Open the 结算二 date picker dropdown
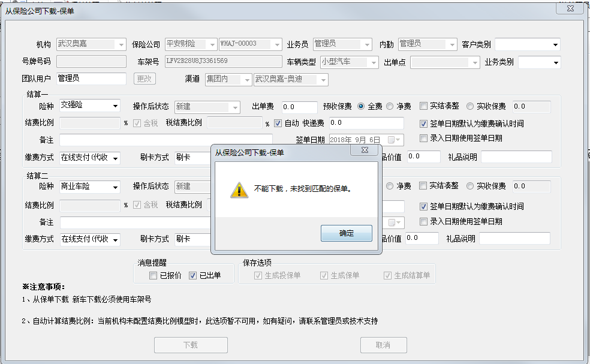The height and width of the screenshot is (364, 590). click(x=395, y=222)
